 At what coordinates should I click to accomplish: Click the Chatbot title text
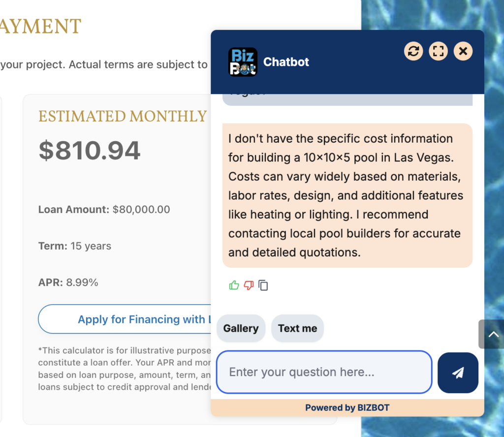tap(286, 62)
